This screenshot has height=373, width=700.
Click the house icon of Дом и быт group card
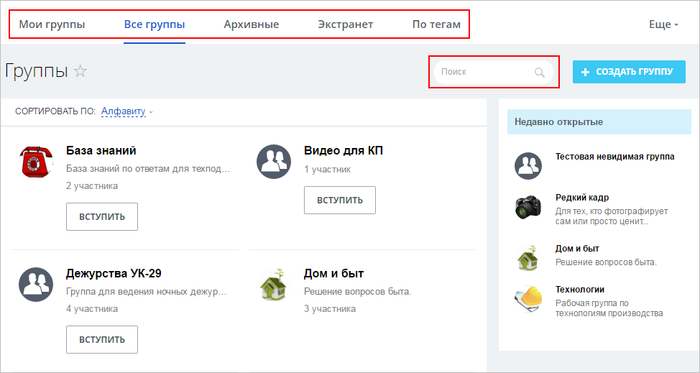273,284
